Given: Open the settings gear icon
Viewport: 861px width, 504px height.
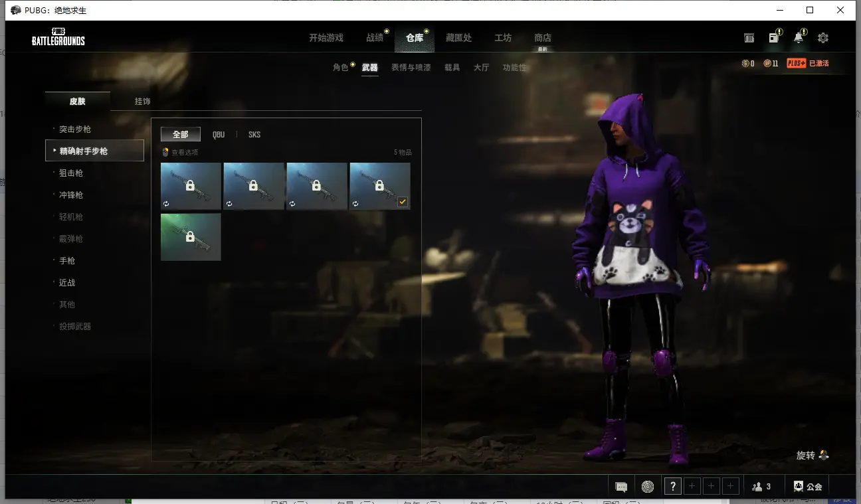Looking at the screenshot, I should [823, 38].
